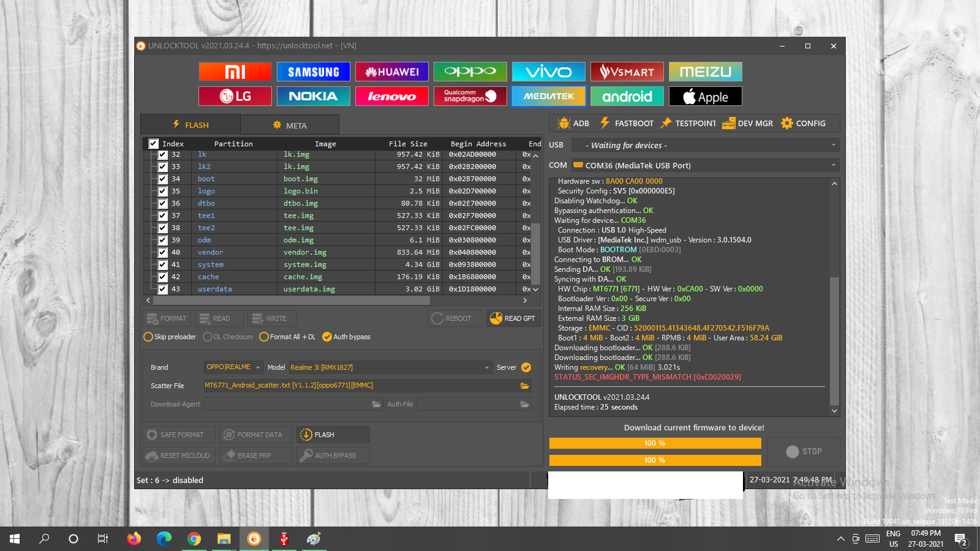Click the SAFE FORMAT button

(179, 435)
